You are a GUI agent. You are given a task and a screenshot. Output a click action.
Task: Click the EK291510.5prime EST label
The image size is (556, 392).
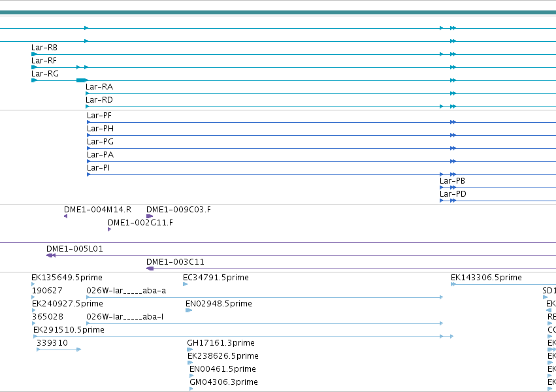(x=69, y=331)
